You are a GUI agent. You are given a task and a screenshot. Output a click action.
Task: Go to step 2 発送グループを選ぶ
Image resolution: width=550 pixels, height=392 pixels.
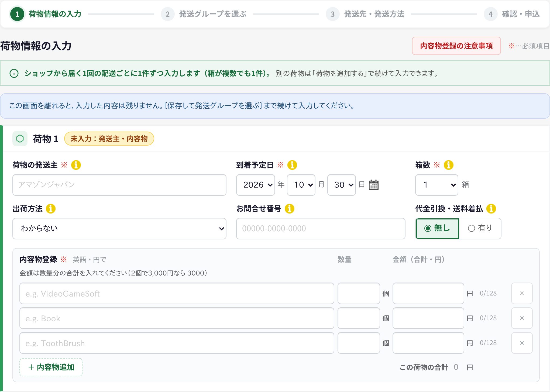204,14
